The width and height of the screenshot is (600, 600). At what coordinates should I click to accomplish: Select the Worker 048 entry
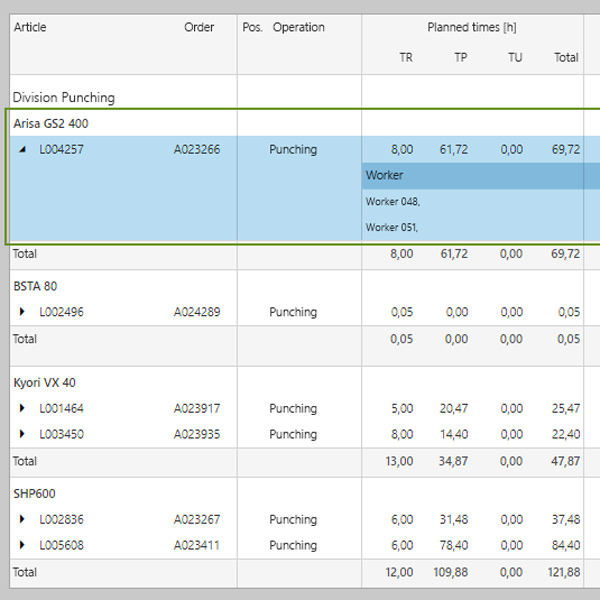point(392,201)
